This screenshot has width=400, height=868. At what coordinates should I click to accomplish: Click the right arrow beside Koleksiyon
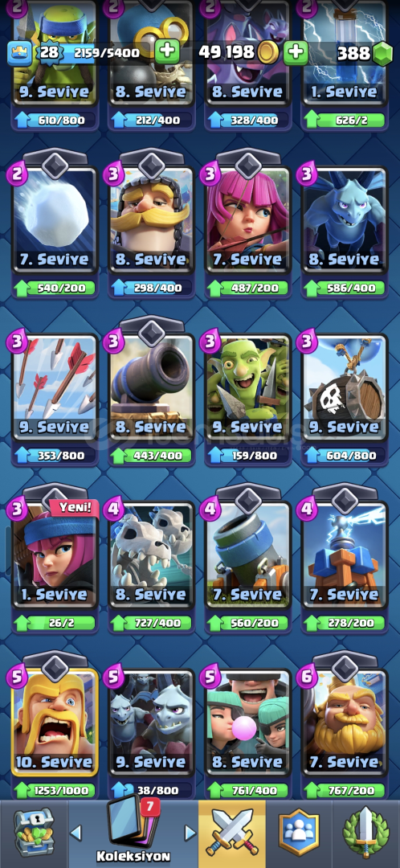tap(190, 832)
